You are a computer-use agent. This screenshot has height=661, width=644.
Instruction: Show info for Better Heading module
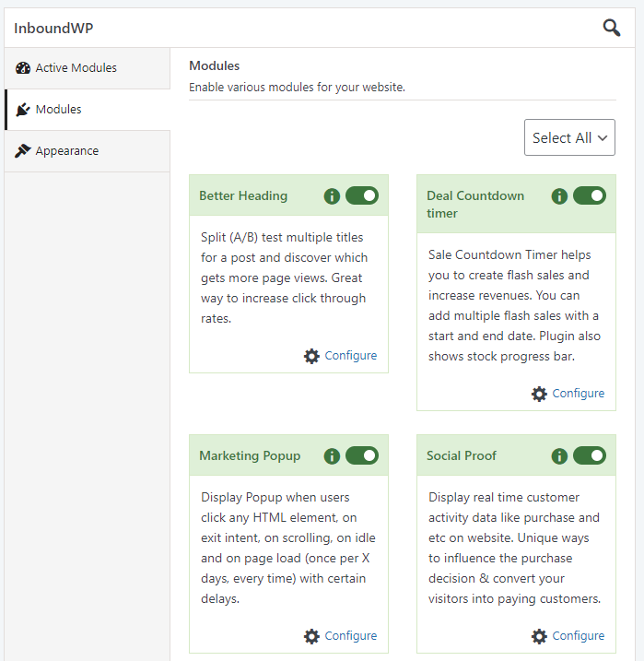[332, 196]
